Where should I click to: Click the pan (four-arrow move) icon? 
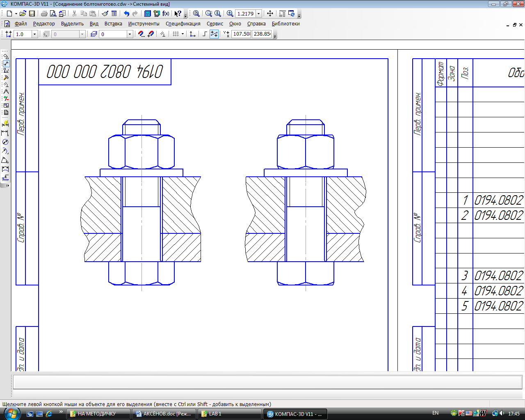point(270,14)
